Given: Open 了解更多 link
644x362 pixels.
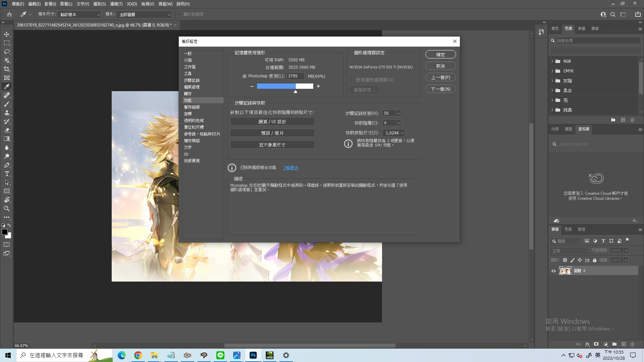Looking at the screenshot, I should tap(290, 168).
